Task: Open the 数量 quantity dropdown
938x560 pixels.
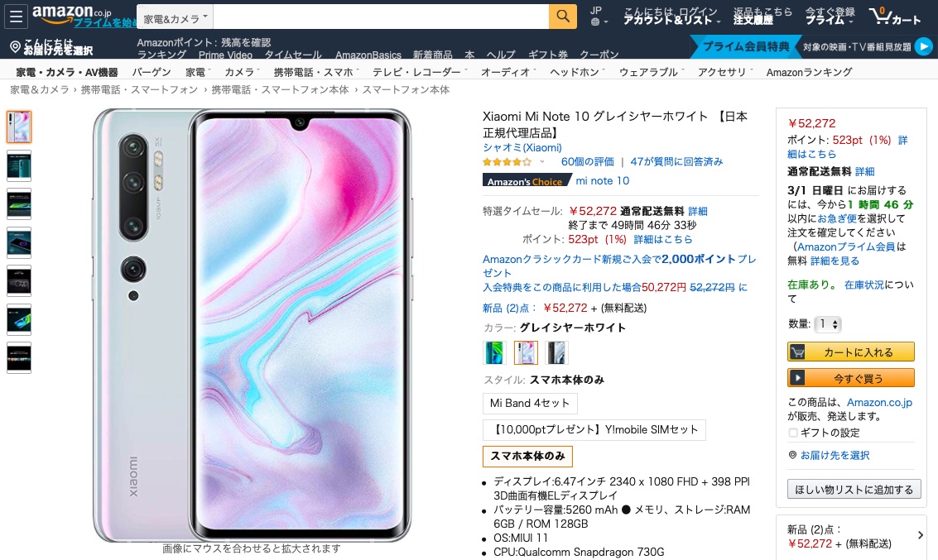Action: coord(827,324)
